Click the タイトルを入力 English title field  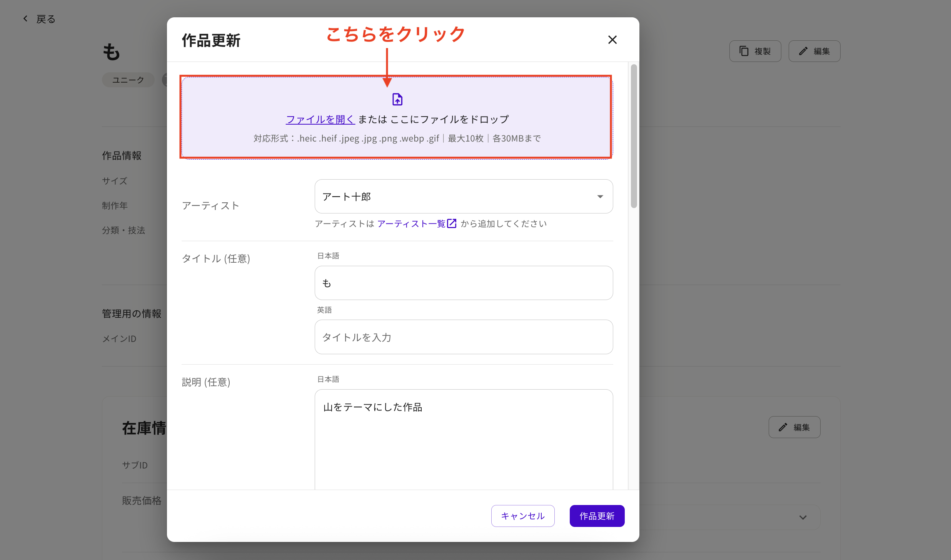click(x=463, y=337)
